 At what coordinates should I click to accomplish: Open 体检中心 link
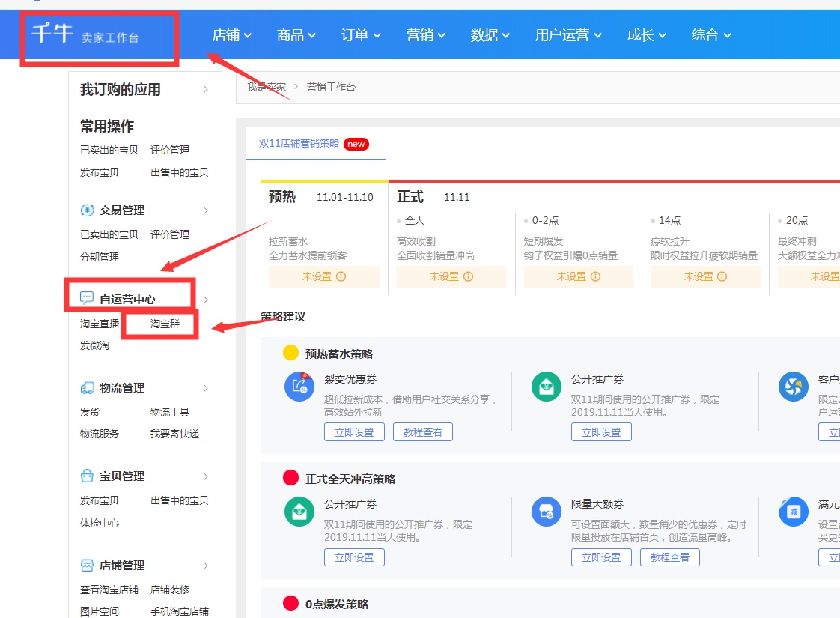[x=99, y=523]
